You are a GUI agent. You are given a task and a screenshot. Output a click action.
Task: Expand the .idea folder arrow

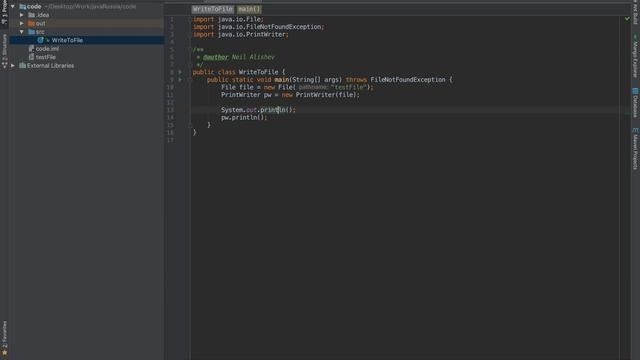tap(22, 15)
